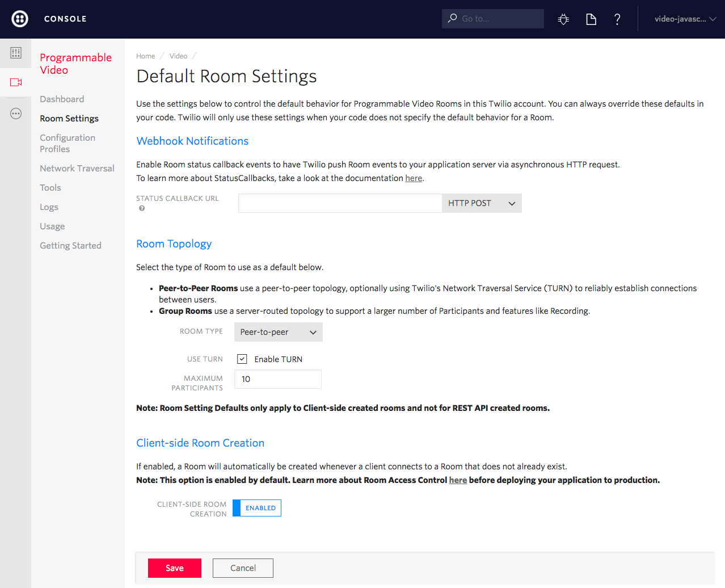Open Configuration Profiles in the sidebar

click(x=68, y=143)
